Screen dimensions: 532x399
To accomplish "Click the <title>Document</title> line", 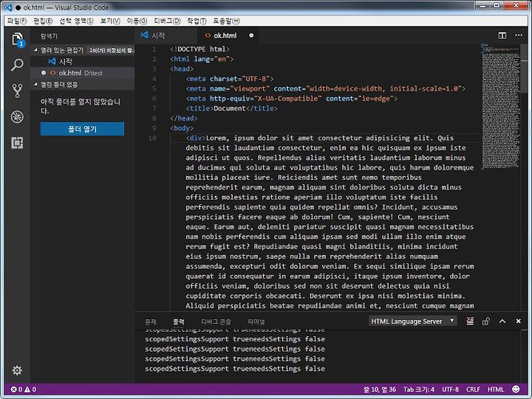I will pyautogui.click(x=232, y=109).
